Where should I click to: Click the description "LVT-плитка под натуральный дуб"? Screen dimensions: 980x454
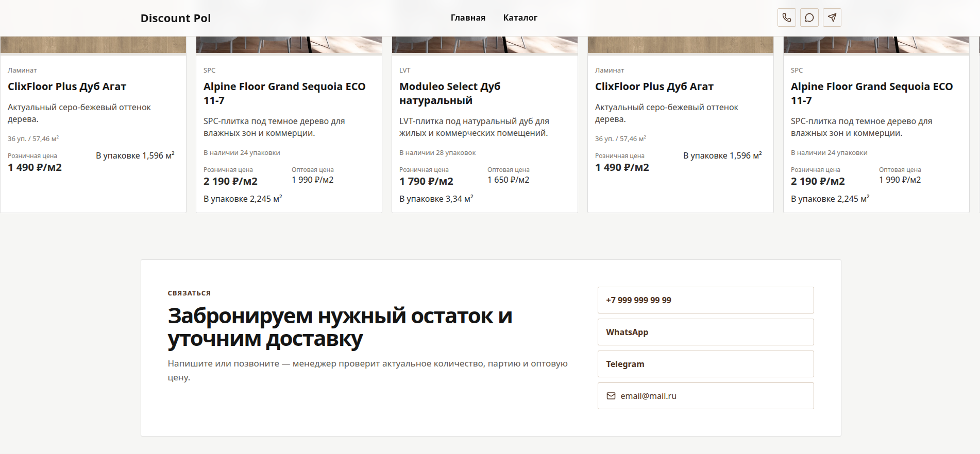pos(474,127)
